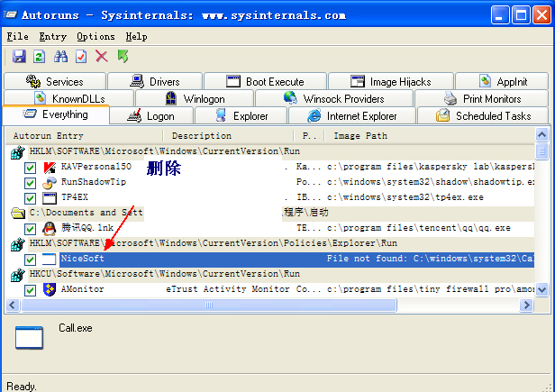
Task: Click the green Jump to arrow icon
Action: (x=123, y=56)
